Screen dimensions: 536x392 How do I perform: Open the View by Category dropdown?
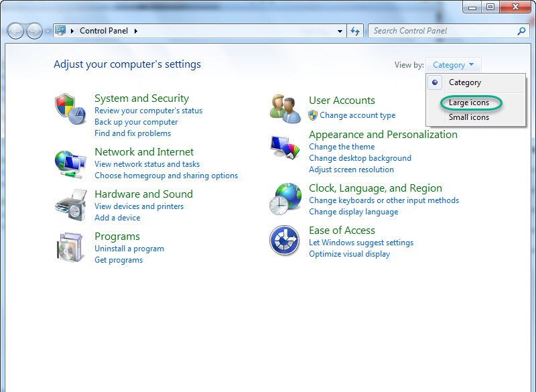click(x=454, y=65)
